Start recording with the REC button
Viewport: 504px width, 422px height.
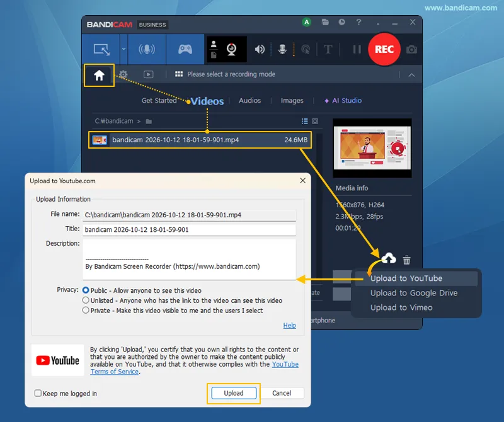(384, 49)
